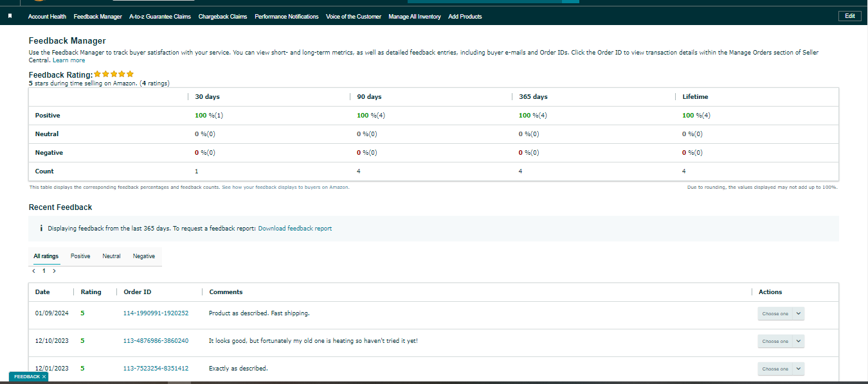
Task: Open Account Health page
Action: tap(47, 17)
